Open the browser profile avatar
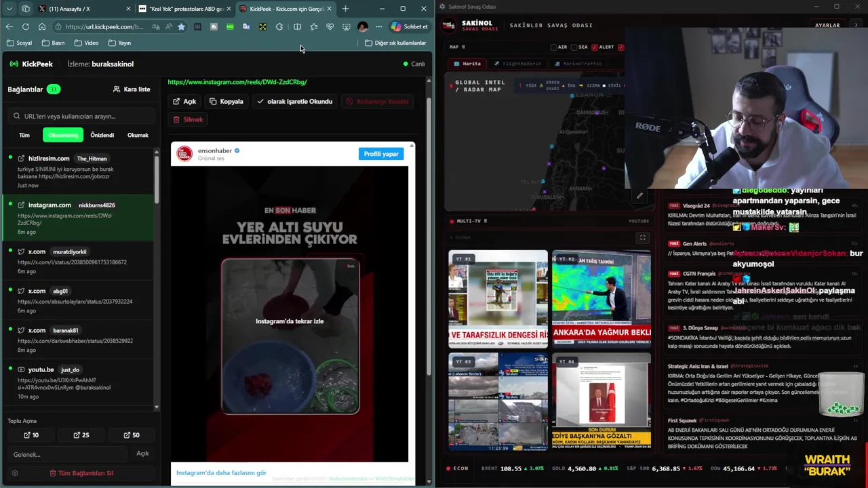This screenshot has width=868, height=488. tap(363, 26)
